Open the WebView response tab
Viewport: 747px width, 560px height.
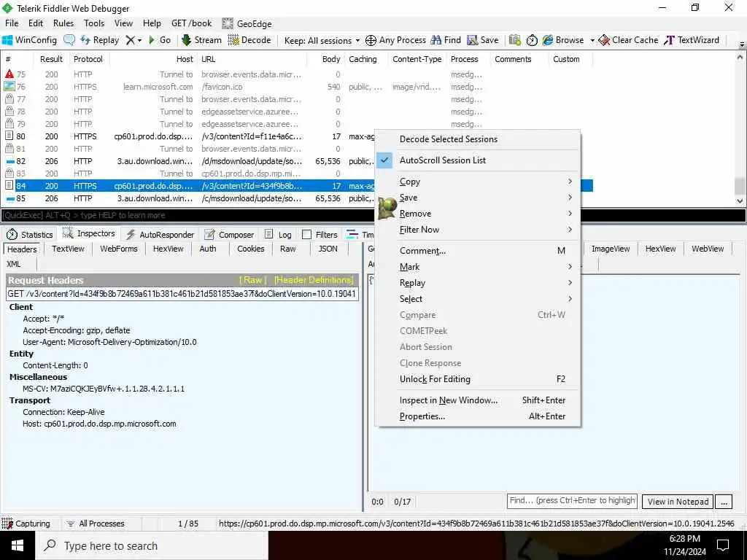(708, 249)
